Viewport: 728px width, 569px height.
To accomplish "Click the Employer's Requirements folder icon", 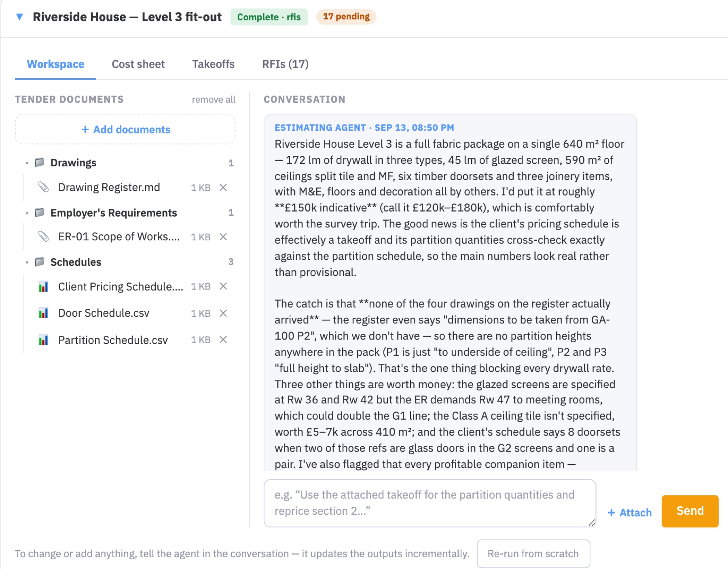I will point(40,212).
